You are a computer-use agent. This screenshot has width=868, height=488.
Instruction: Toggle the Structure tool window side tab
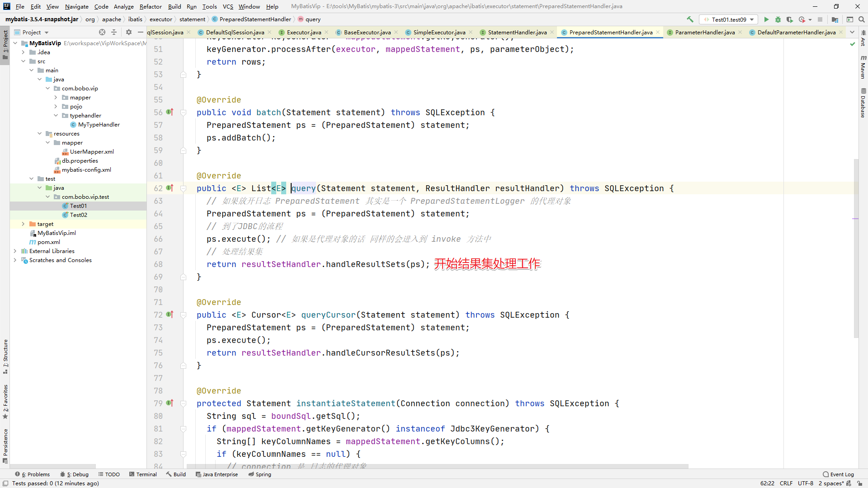pyautogui.click(x=5, y=356)
